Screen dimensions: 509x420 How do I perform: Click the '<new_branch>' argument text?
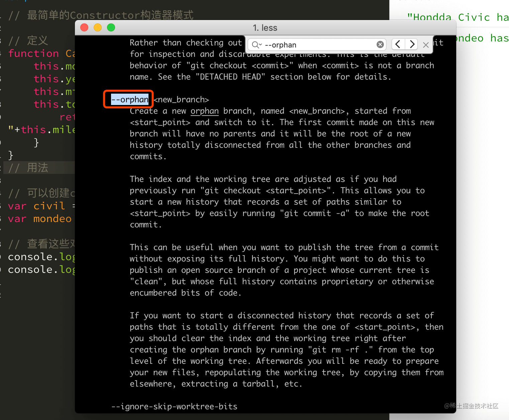click(x=181, y=99)
